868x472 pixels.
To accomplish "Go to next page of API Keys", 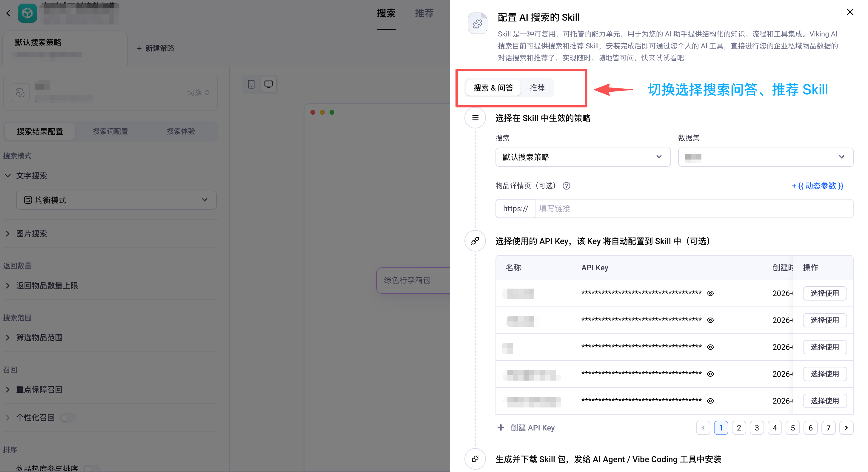I will pos(847,428).
